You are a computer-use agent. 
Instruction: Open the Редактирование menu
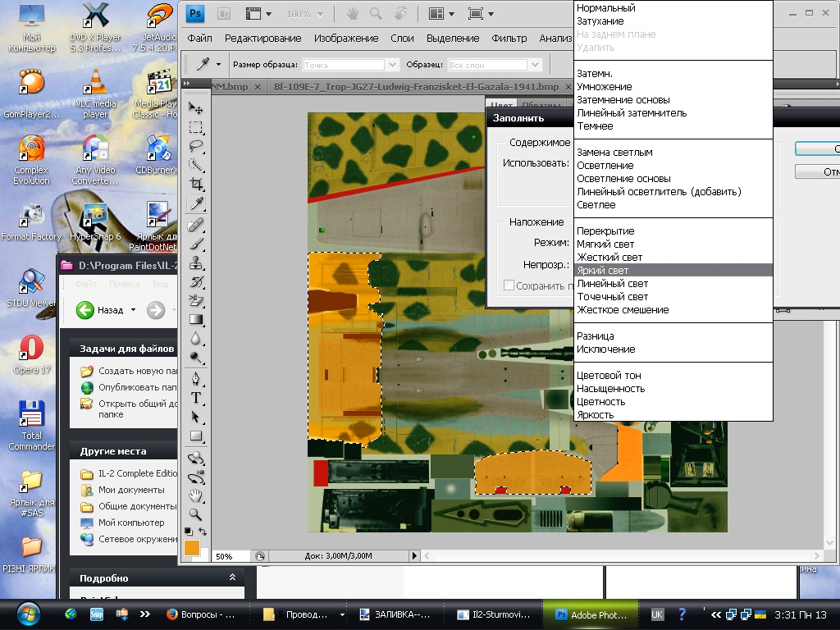262,38
